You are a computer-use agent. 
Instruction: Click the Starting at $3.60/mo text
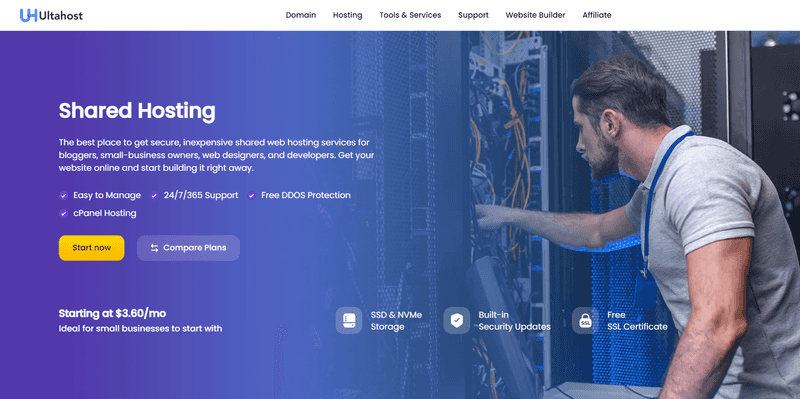point(112,313)
